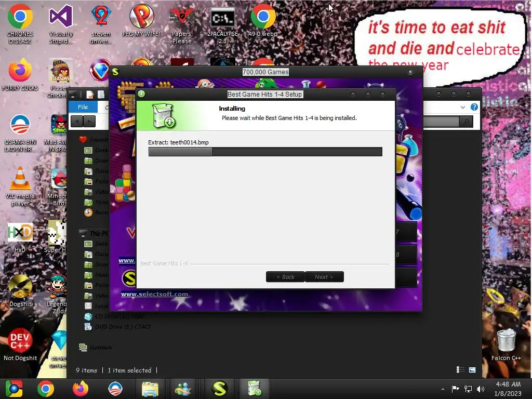
Task: Open CHRONES DISEASE Chrome desktop icon
Action: point(20,24)
